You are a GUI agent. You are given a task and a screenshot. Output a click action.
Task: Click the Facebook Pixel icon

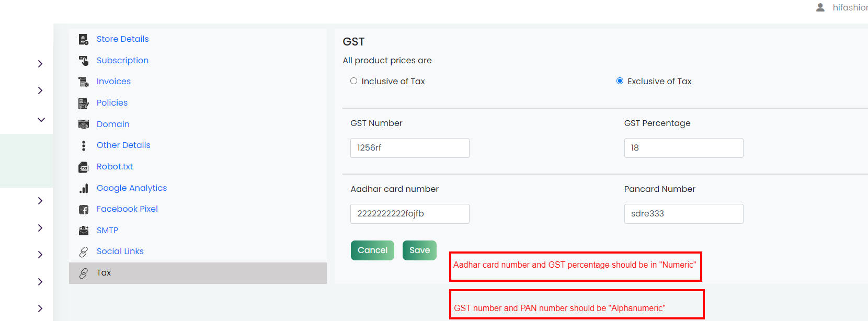tap(83, 209)
